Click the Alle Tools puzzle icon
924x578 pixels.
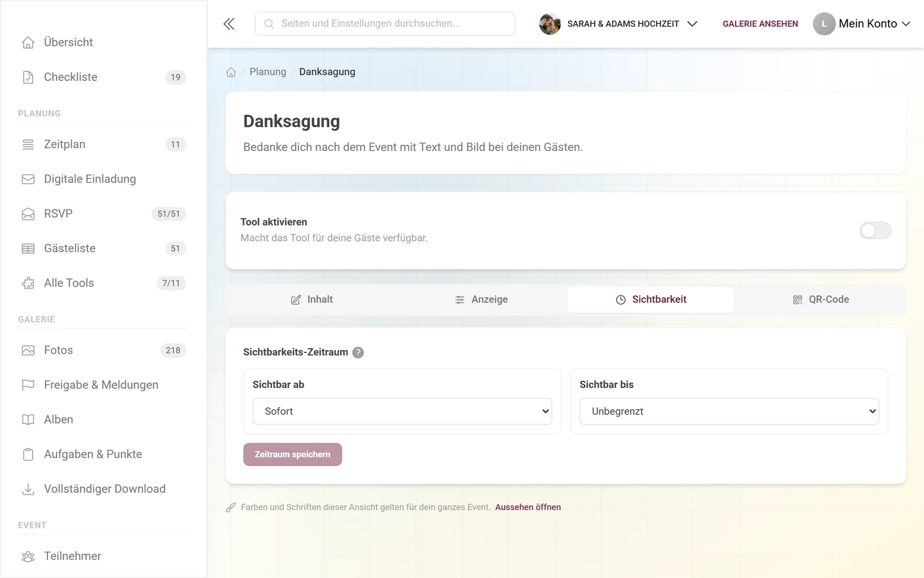click(x=28, y=283)
